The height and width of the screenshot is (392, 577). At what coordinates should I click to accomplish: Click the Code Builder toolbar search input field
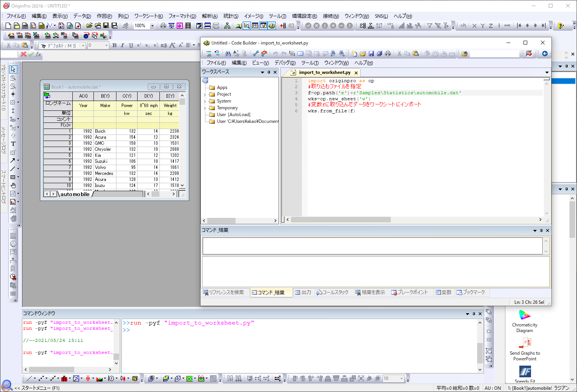click(x=495, y=54)
